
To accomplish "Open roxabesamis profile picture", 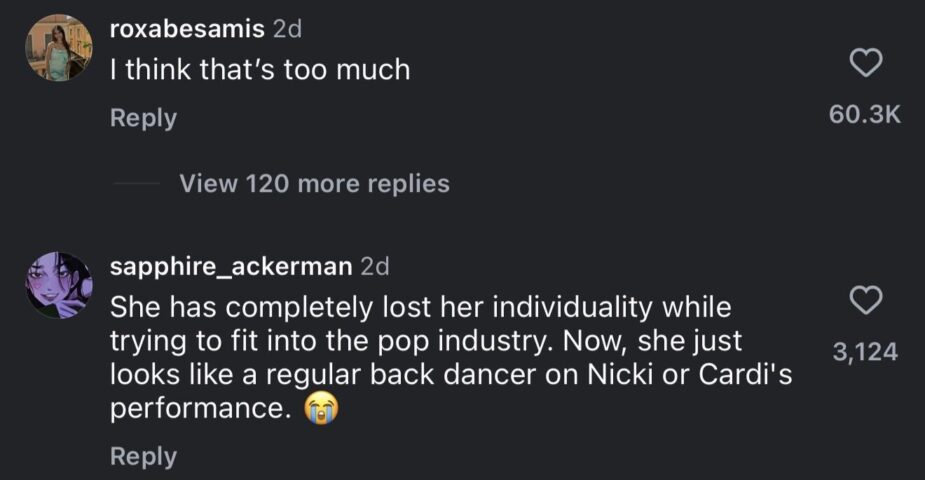I will (x=59, y=47).
